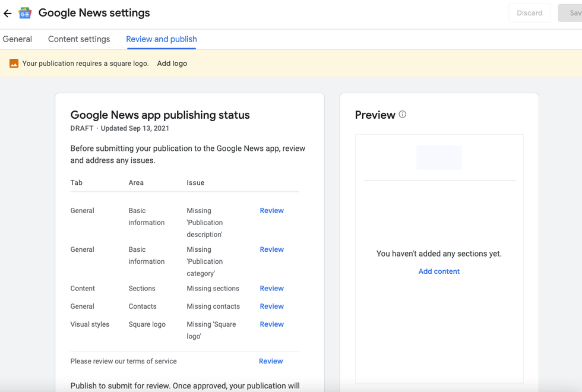582x392 pixels.
Task: Click the orange image icon in banner
Action: [x=14, y=64]
